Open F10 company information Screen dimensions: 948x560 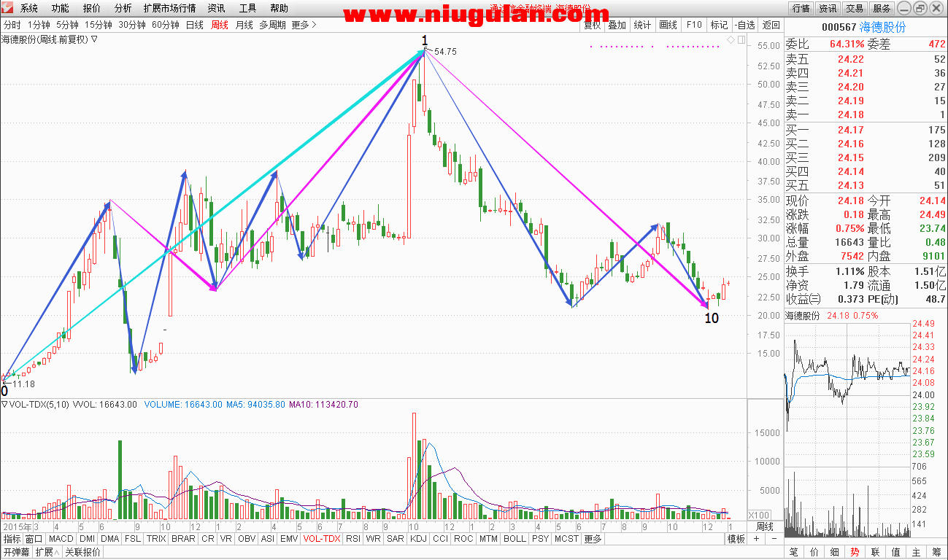coord(693,25)
